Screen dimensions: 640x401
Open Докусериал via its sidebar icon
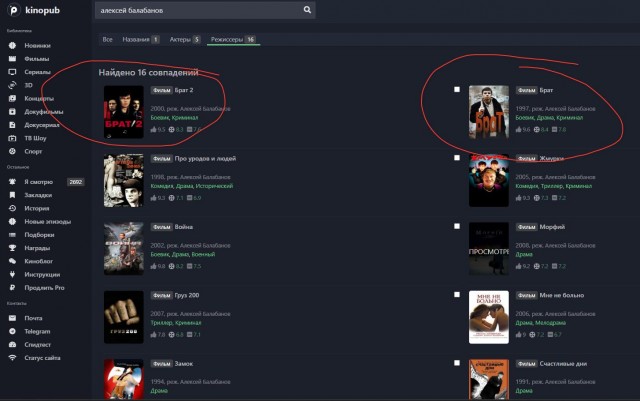[x=12, y=125]
